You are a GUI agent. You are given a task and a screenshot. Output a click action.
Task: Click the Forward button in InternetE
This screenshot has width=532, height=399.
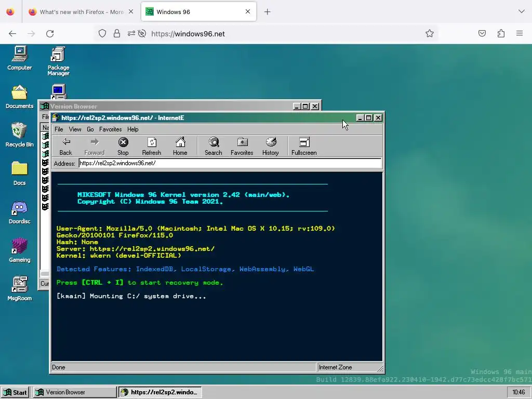95,146
